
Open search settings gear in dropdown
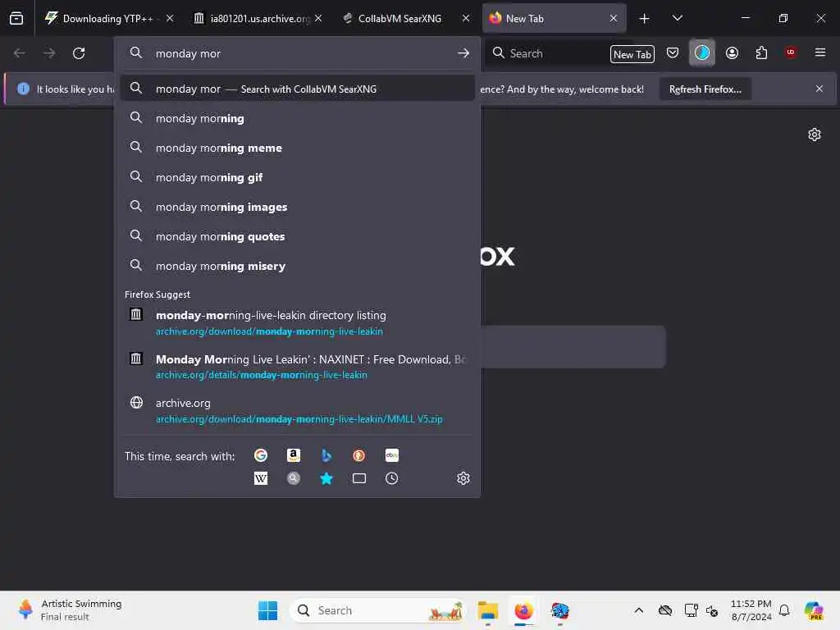click(x=463, y=478)
